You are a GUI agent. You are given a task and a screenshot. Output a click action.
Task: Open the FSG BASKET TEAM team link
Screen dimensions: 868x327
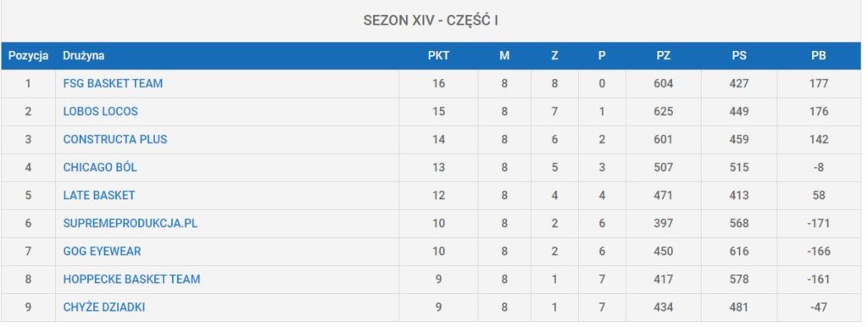coord(113,84)
